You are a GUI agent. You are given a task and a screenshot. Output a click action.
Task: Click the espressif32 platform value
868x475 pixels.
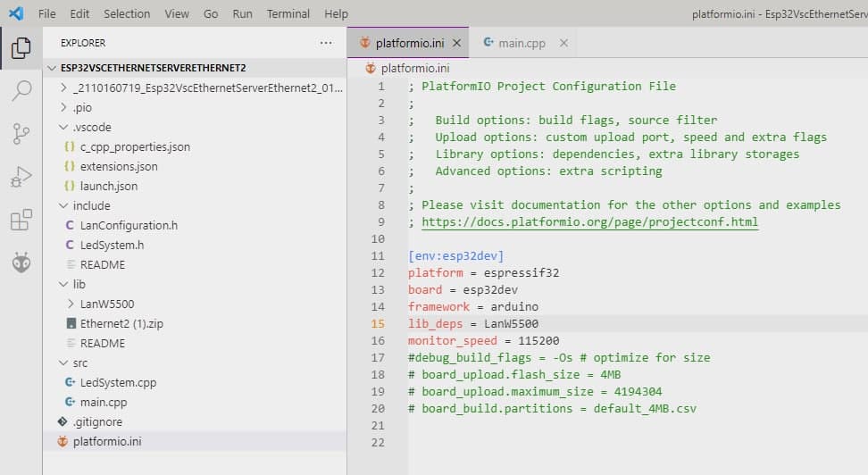[521, 273]
